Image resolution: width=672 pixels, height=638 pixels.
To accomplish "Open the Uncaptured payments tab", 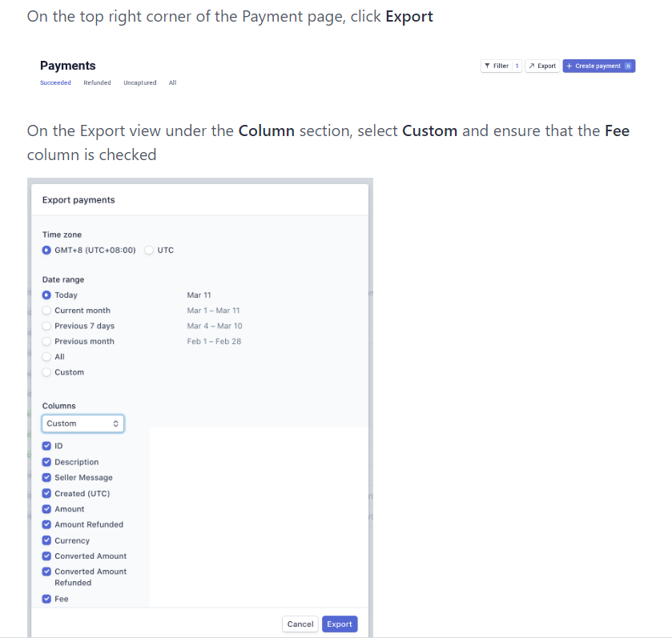I will pyautogui.click(x=139, y=82).
